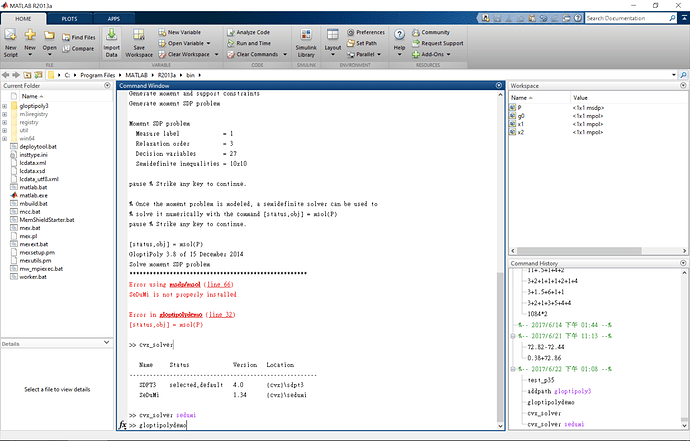Open the Add-Ons dropdown
The width and height of the screenshot is (690, 441).
point(448,54)
